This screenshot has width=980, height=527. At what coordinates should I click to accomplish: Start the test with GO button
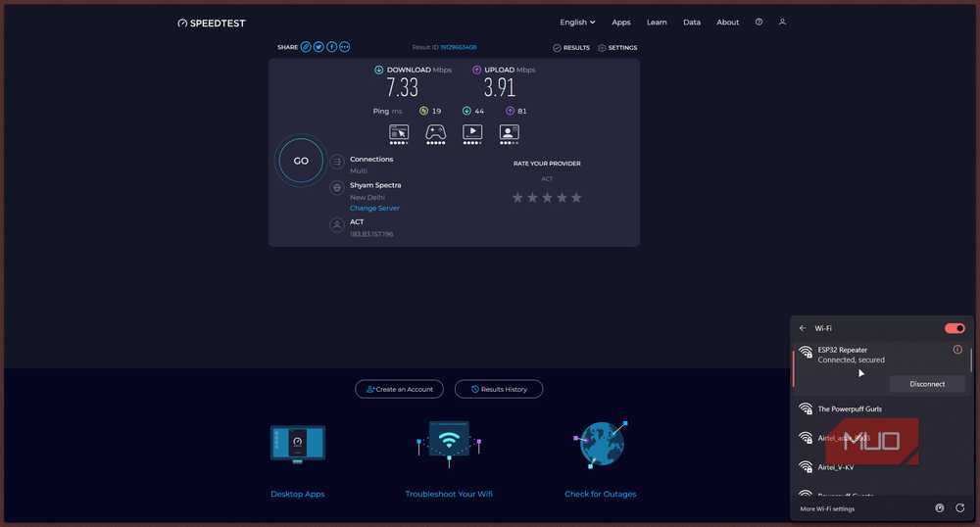pyautogui.click(x=301, y=161)
